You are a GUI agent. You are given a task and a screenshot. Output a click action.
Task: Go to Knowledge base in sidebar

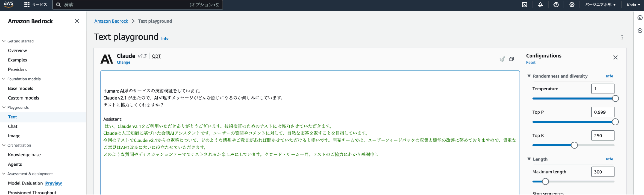coord(24,155)
